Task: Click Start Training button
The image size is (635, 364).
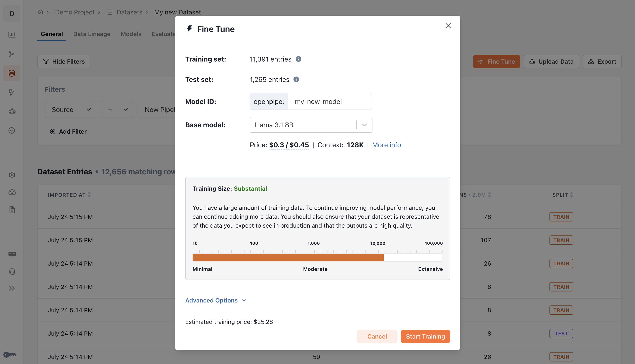Action: point(425,336)
